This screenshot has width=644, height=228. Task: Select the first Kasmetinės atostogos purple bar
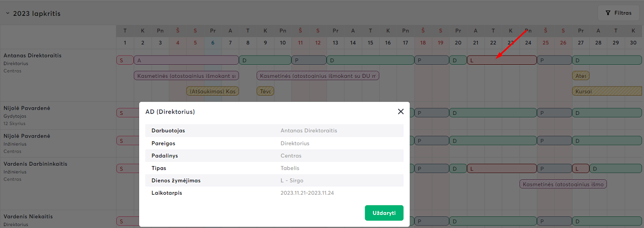(186, 76)
